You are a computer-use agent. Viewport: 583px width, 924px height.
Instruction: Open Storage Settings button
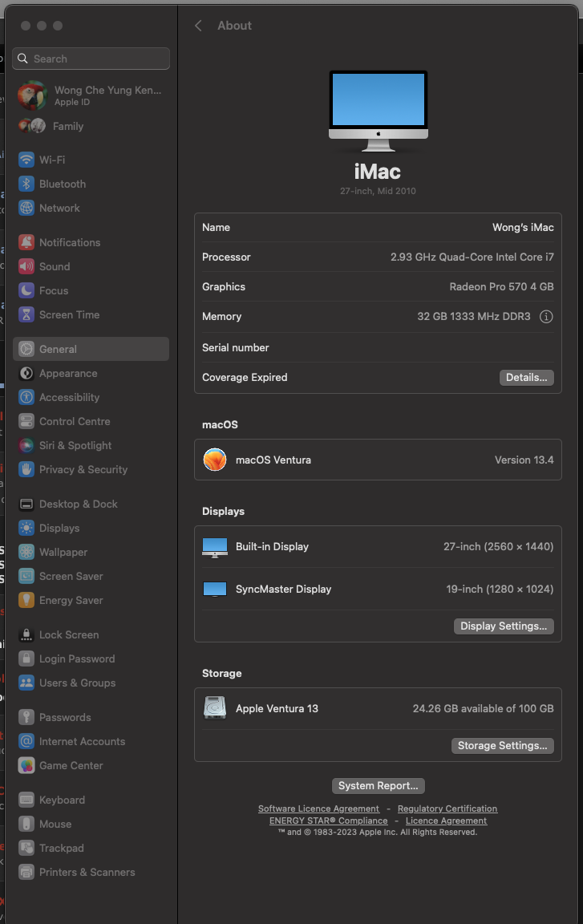click(502, 745)
